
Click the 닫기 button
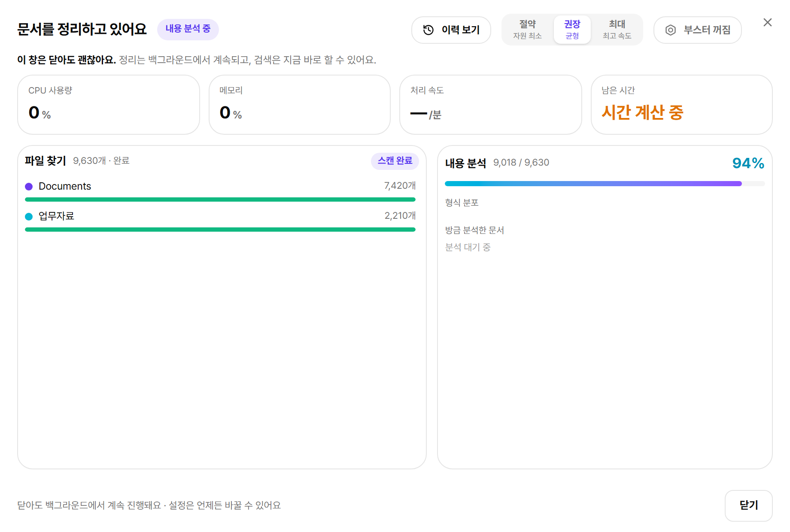click(x=748, y=505)
